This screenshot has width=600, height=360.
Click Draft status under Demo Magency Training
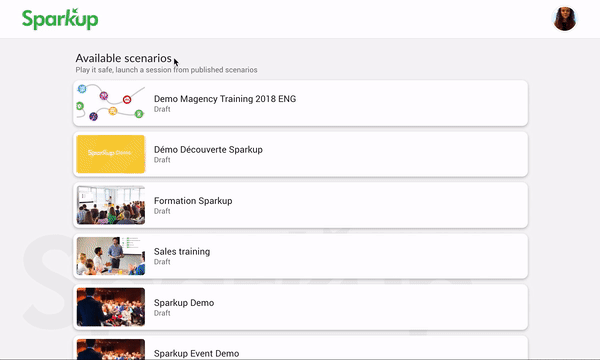162,109
